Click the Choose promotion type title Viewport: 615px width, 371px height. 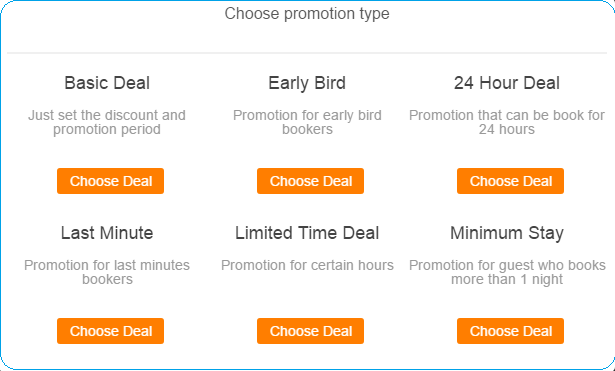(x=307, y=14)
